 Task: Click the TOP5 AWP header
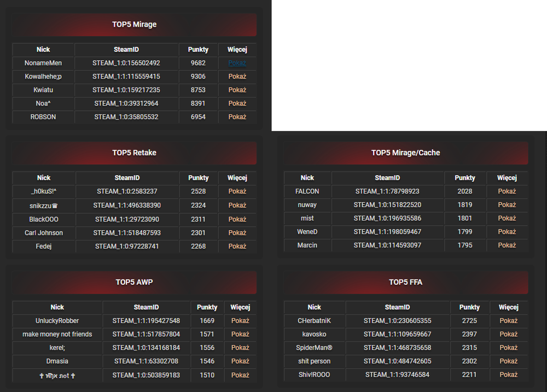click(x=135, y=282)
